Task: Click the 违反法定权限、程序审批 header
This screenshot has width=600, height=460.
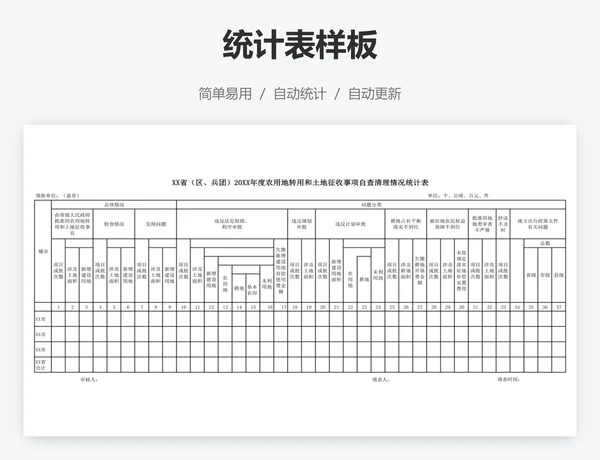Action: [228, 224]
